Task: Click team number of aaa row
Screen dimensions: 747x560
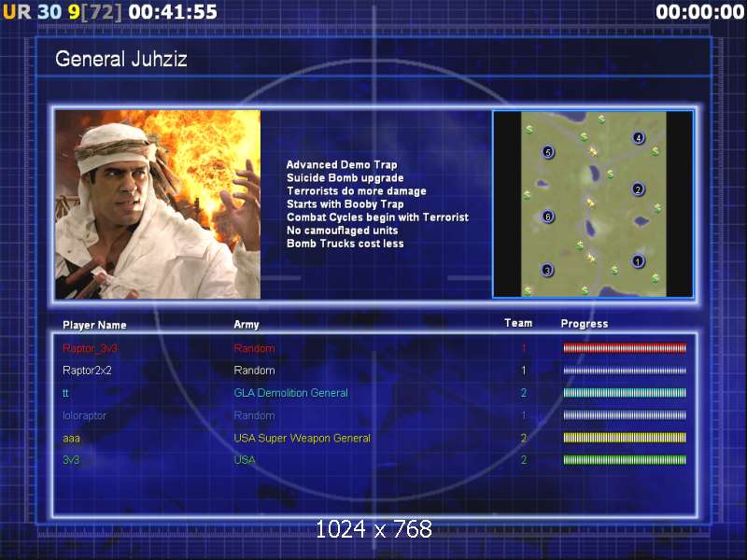Action: 524,438
